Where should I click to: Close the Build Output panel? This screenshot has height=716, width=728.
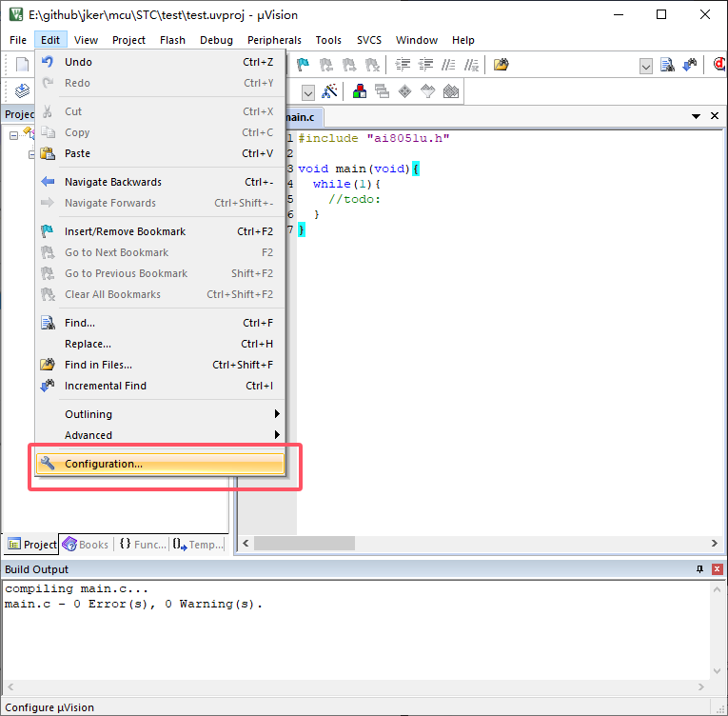pyautogui.click(x=718, y=569)
